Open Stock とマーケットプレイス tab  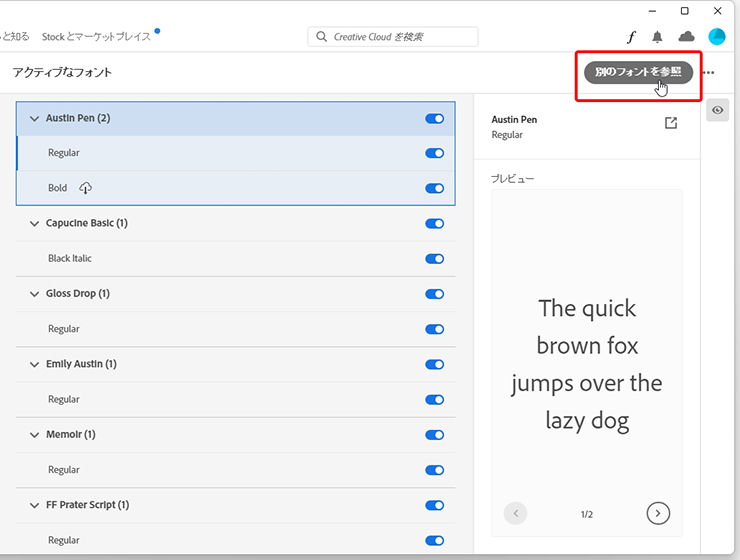coord(96,37)
